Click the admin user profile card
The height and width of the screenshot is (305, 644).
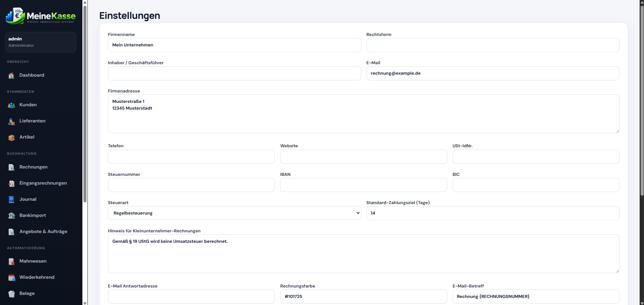[41, 42]
